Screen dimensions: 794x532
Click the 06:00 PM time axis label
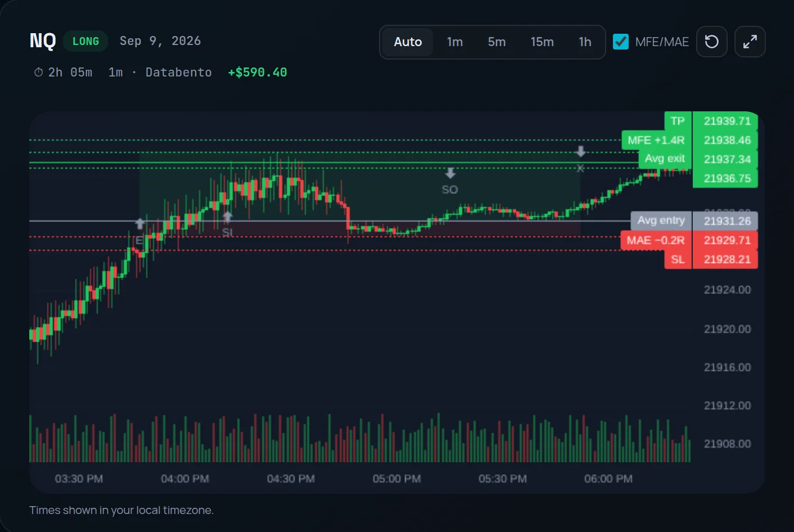[x=608, y=479]
